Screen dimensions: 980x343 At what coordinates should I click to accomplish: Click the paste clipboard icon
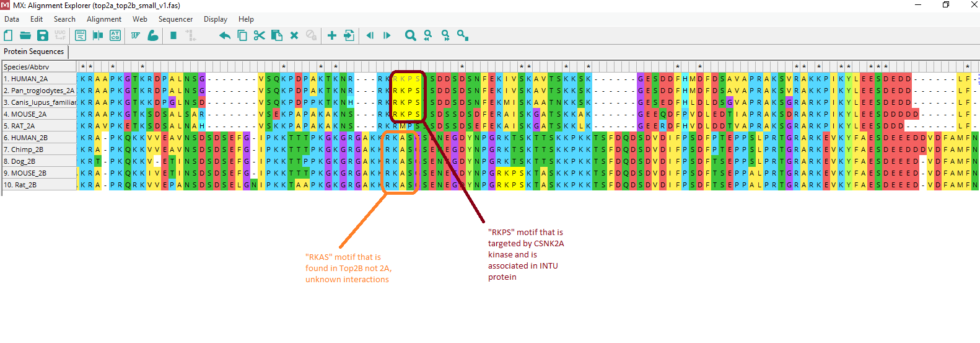pyautogui.click(x=277, y=36)
